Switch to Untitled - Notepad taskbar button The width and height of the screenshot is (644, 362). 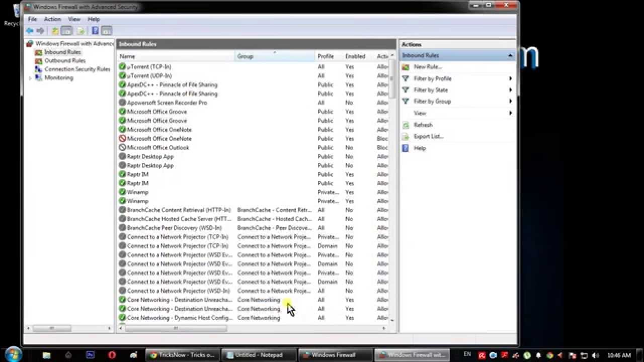click(259, 355)
